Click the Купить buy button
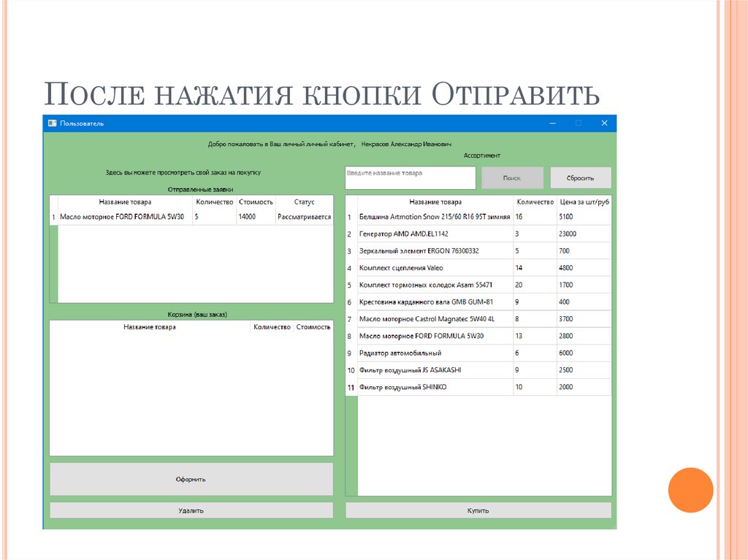Viewport: 748px width, 560px height. tap(478, 510)
